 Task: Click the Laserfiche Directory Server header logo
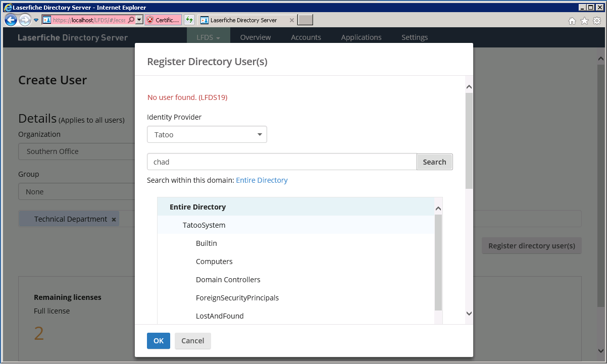[x=73, y=37]
